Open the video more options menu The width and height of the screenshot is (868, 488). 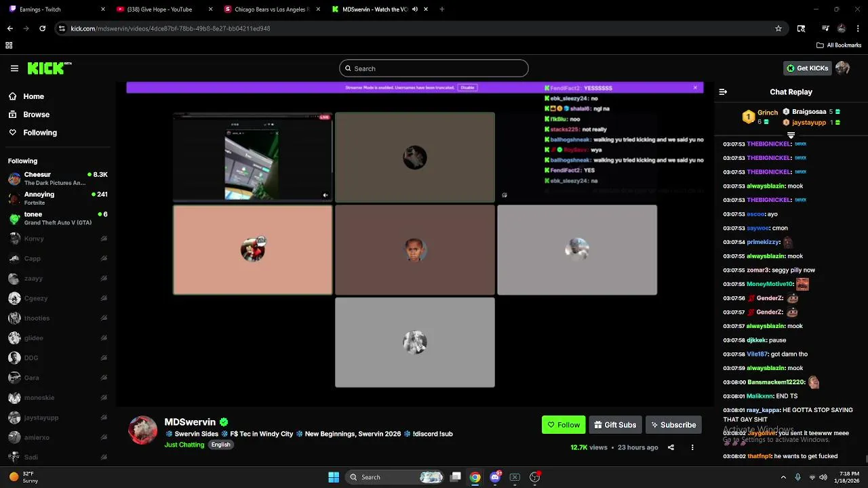pyautogui.click(x=692, y=447)
